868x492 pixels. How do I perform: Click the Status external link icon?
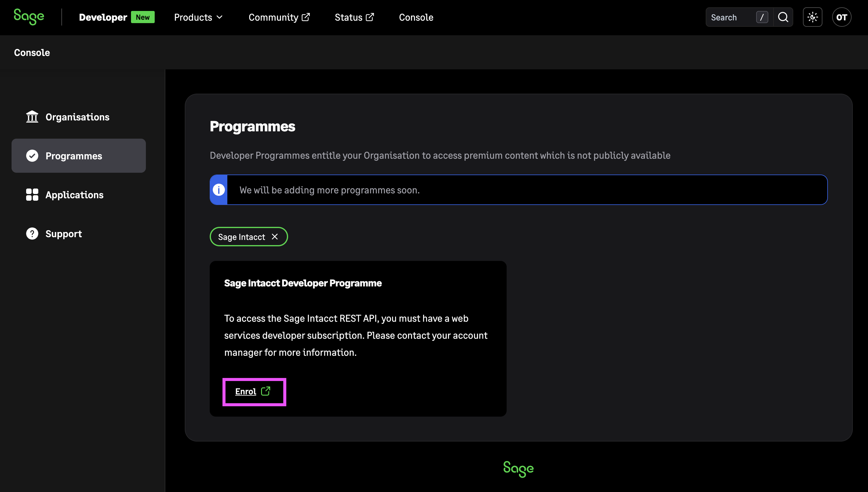(x=370, y=17)
